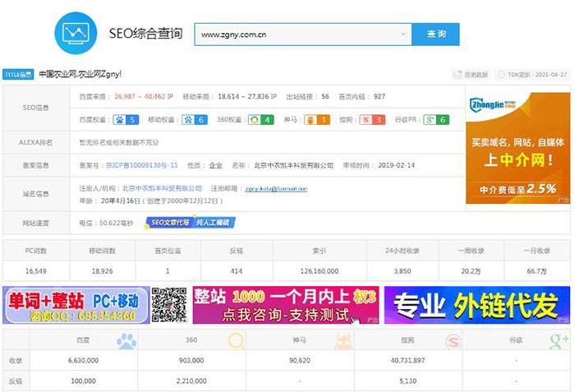Screen dimensions: 575x392
Task: Click 搜狗 收录 value 40,731,897
Action: pos(407,361)
